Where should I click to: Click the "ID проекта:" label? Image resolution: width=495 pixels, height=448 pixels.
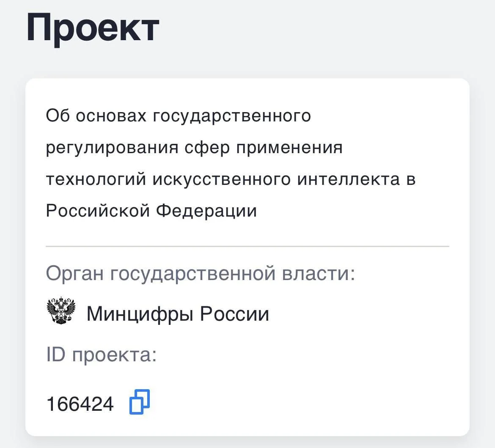coord(101,355)
